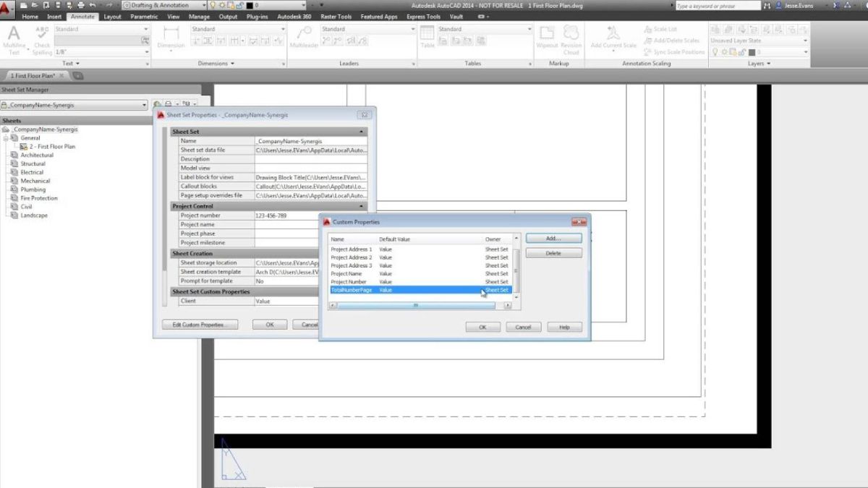This screenshot has width=868, height=488.
Task: Switch to the Layout ribbon tab
Action: point(113,17)
